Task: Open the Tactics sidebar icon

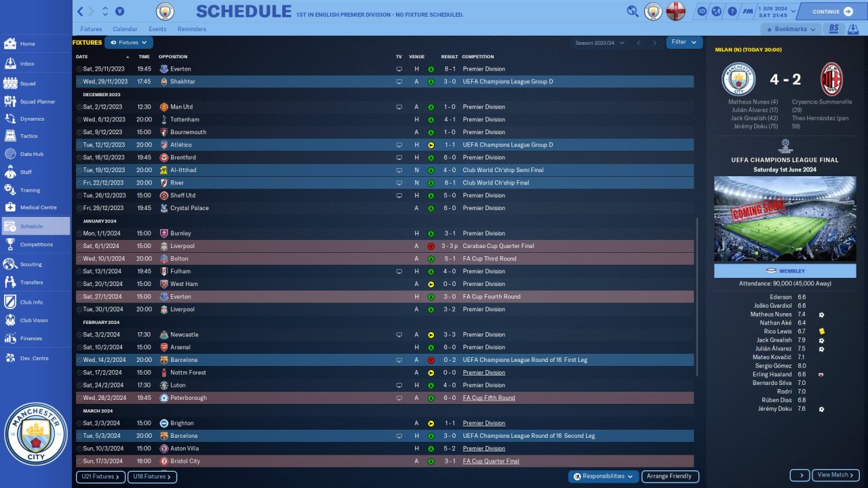Action: pos(10,136)
